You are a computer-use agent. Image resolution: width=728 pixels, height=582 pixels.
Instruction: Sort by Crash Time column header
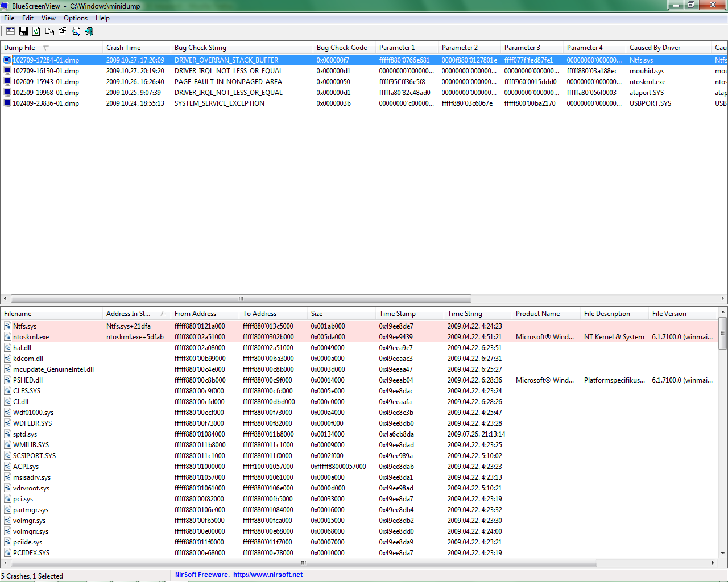point(136,48)
